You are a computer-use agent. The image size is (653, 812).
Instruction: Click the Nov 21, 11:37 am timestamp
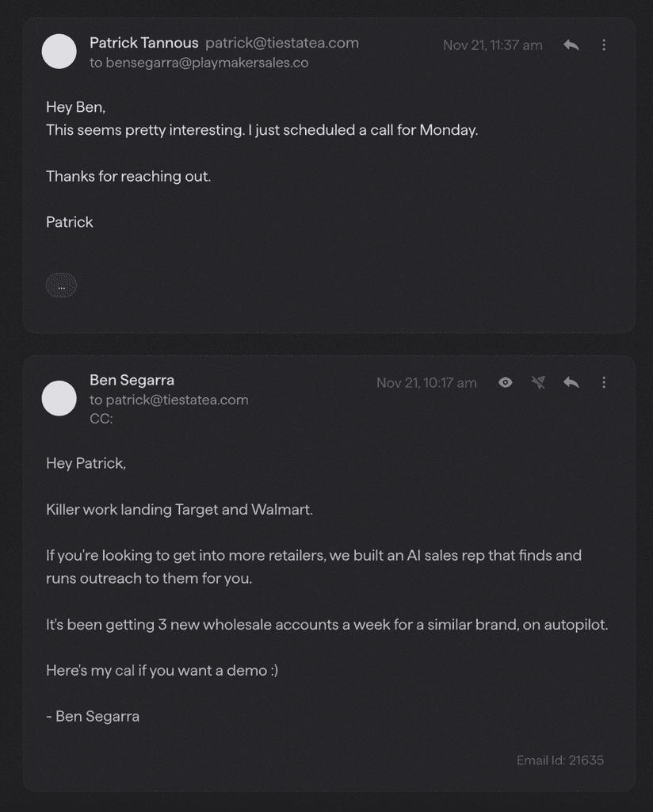[493, 45]
